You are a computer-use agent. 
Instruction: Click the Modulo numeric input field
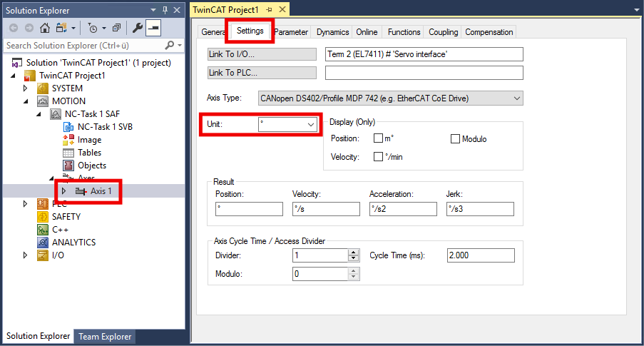pyautogui.click(x=320, y=274)
